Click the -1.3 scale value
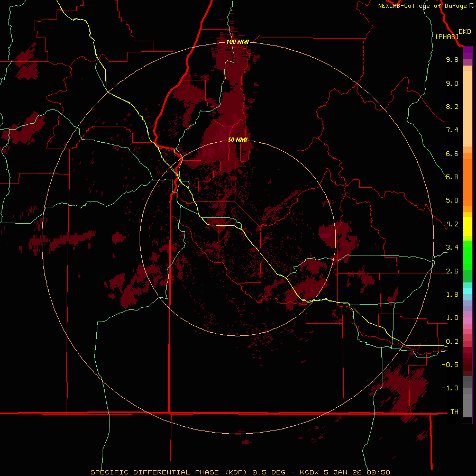The image size is (476, 476). point(450,388)
